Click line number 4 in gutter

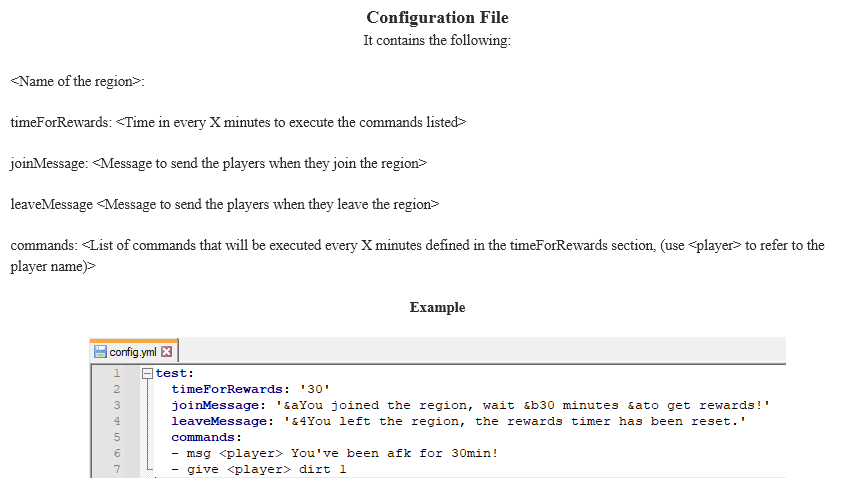pyautogui.click(x=116, y=421)
